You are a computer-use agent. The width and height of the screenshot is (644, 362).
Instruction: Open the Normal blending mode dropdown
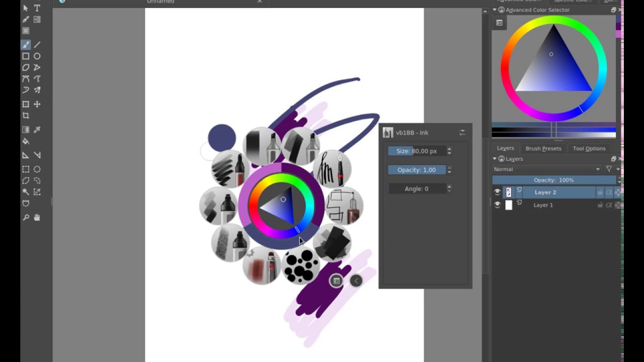547,169
